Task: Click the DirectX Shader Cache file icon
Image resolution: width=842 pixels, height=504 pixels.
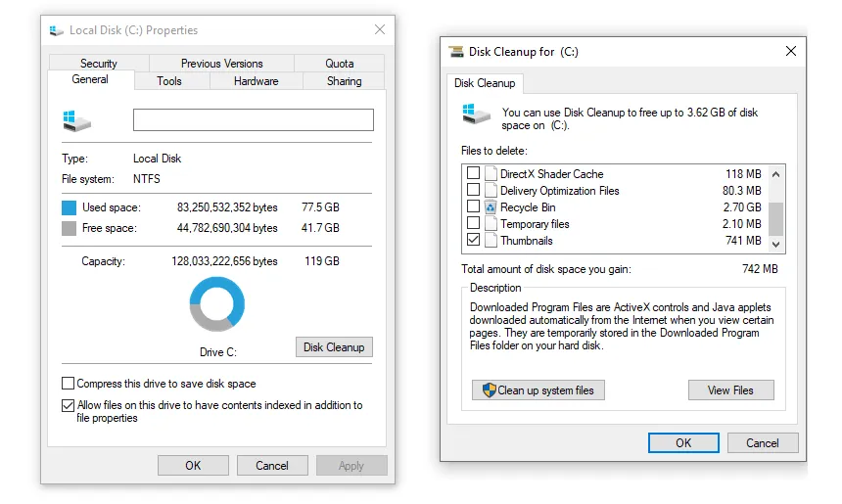Action: (491, 174)
